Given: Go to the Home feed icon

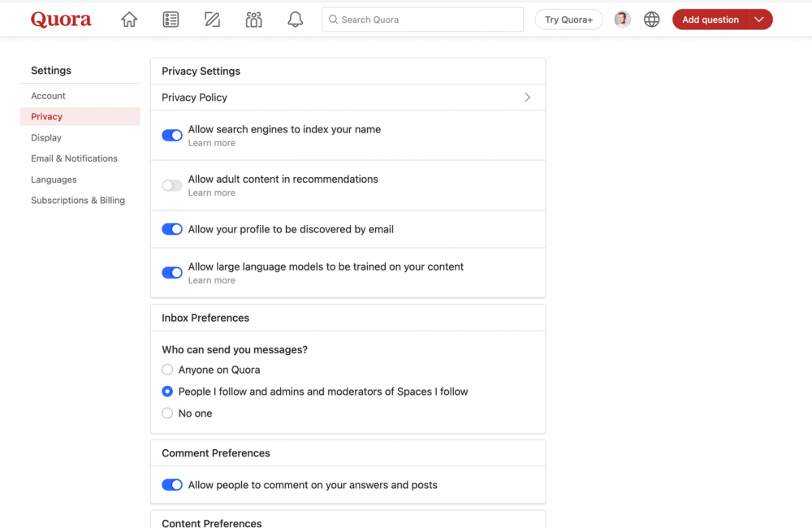Looking at the screenshot, I should [x=129, y=19].
